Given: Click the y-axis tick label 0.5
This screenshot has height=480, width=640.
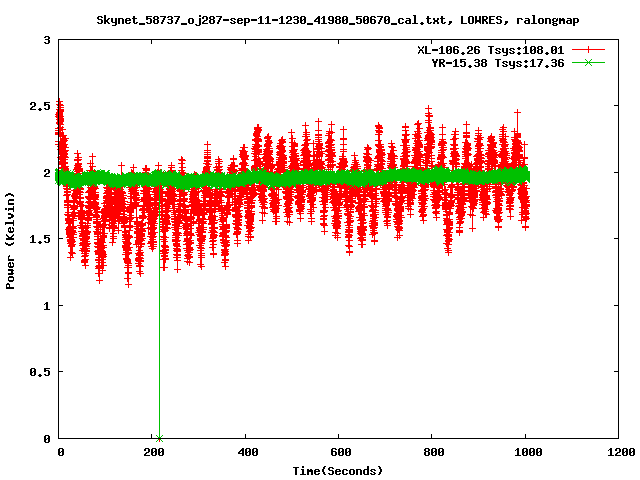Looking at the screenshot, I should [x=40, y=372].
